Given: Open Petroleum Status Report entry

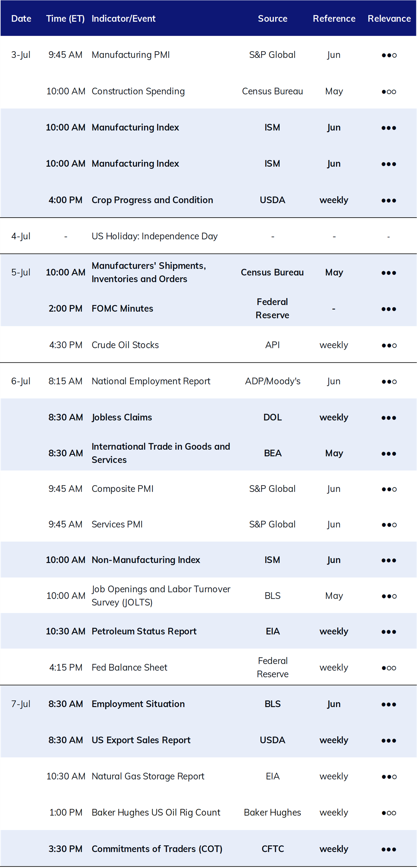Looking at the screenshot, I should 144,631.
